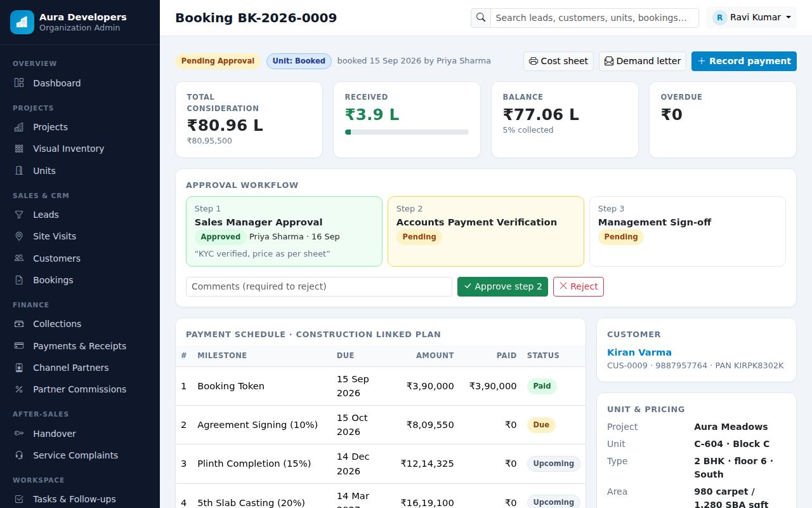Click the search magnifier icon
This screenshot has width=812, height=508.
pos(481,18)
